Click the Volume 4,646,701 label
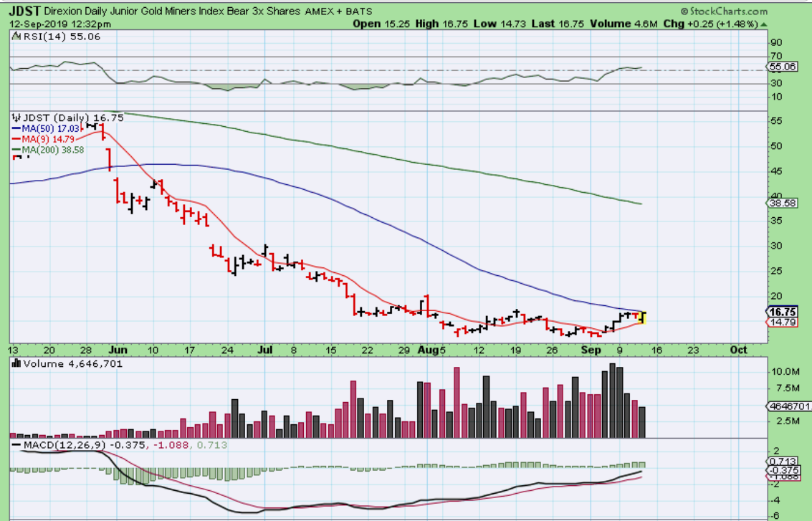 73,363
